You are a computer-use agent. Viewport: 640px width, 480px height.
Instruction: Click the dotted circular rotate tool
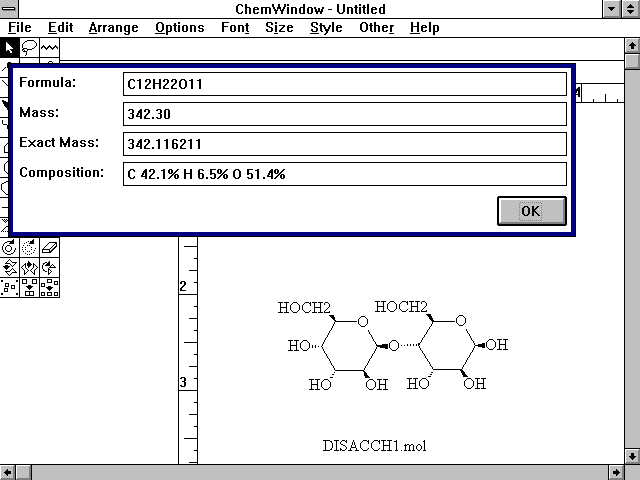click(x=29, y=247)
